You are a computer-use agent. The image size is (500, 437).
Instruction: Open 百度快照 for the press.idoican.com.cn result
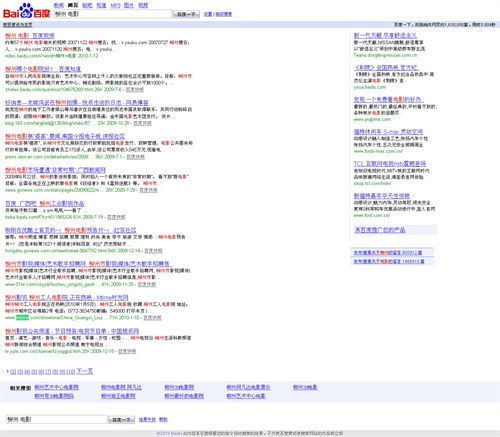pyautogui.click(x=135, y=157)
